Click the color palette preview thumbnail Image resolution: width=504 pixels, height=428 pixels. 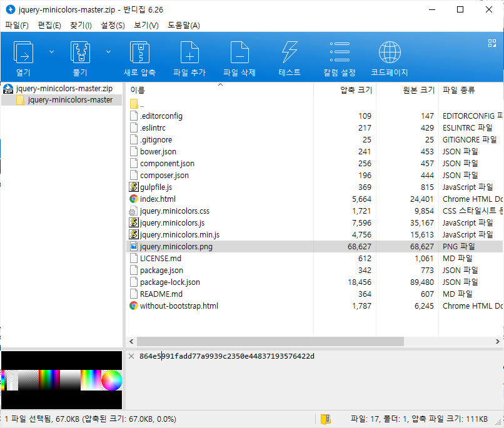(61, 380)
